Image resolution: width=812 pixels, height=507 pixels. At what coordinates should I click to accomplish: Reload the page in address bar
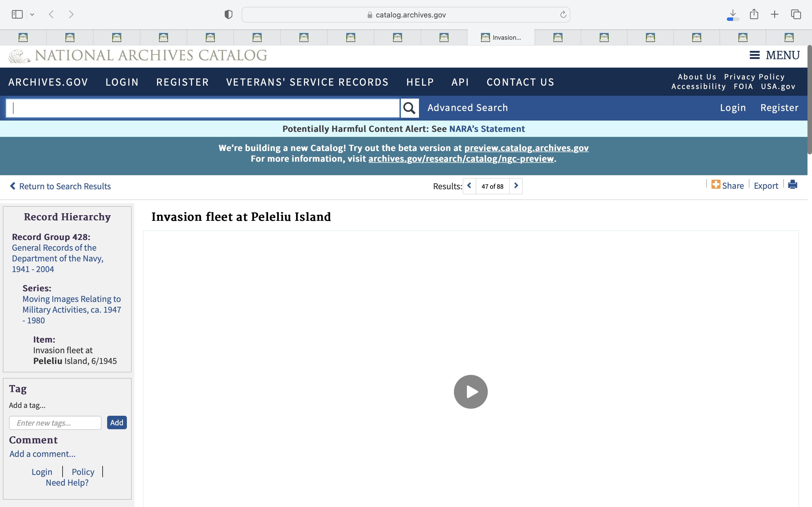coord(563,15)
